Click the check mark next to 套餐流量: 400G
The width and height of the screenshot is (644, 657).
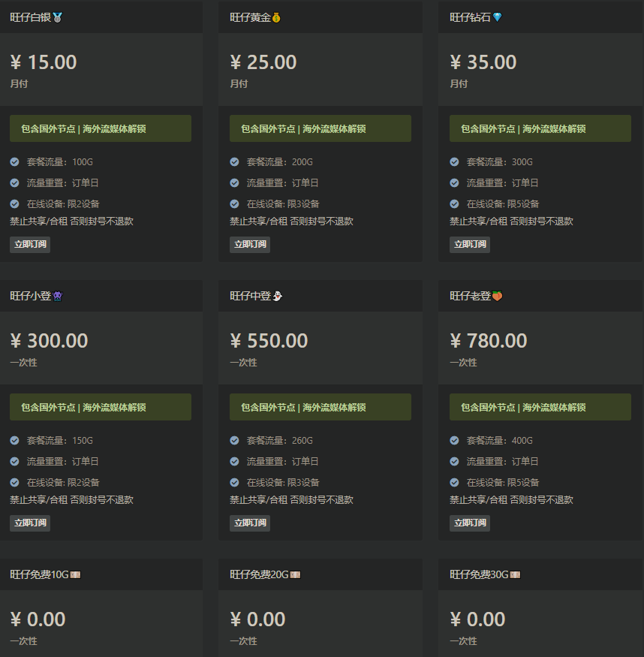coord(454,440)
